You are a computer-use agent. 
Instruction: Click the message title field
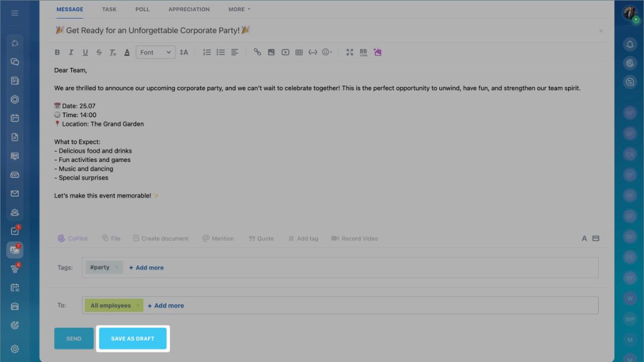pos(324,30)
